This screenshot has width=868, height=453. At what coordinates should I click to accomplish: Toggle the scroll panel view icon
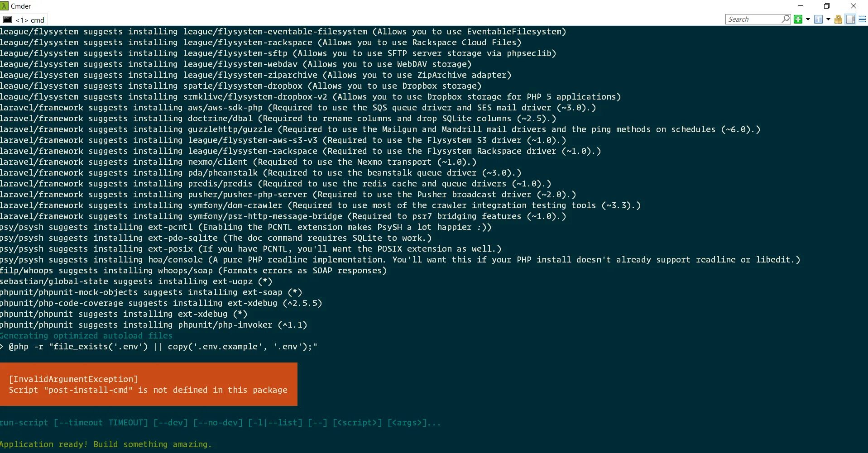pos(850,19)
